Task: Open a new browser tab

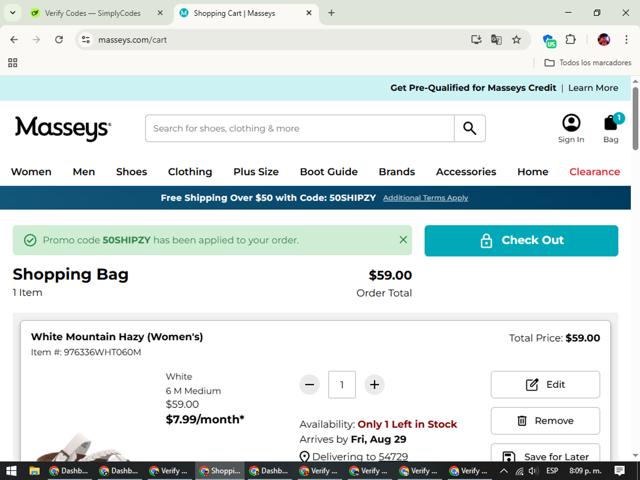Action: pos(331,13)
